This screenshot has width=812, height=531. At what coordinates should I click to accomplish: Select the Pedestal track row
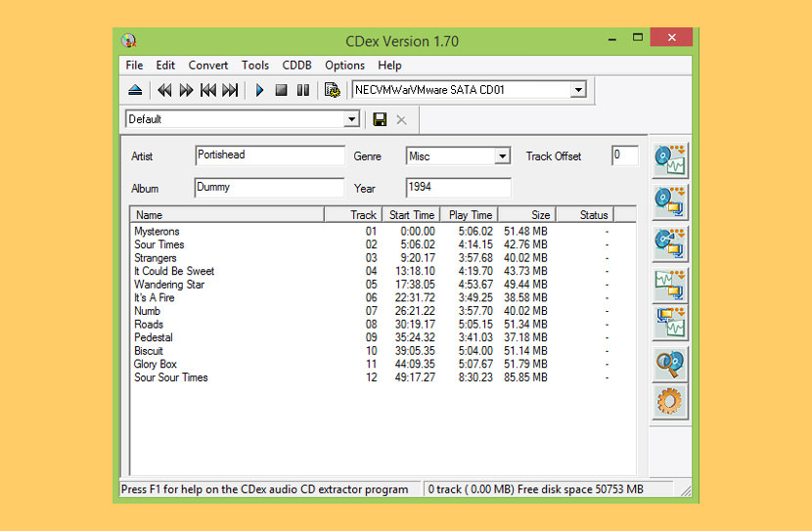pyautogui.click(x=383, y=337)
